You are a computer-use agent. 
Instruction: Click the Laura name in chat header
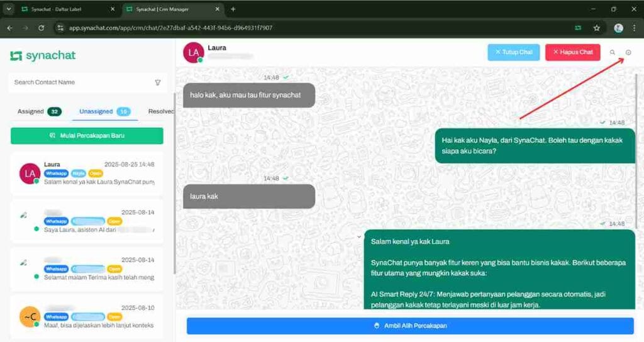point(217,48)
